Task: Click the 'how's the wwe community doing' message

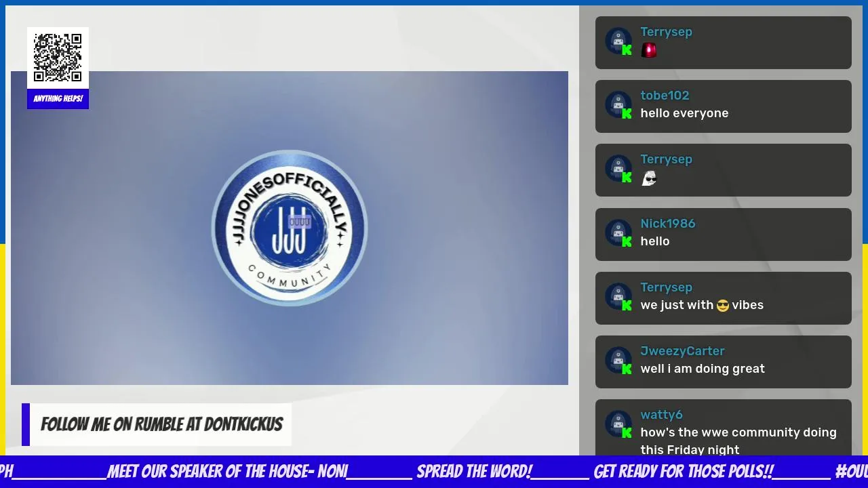Action: point(738,441)
